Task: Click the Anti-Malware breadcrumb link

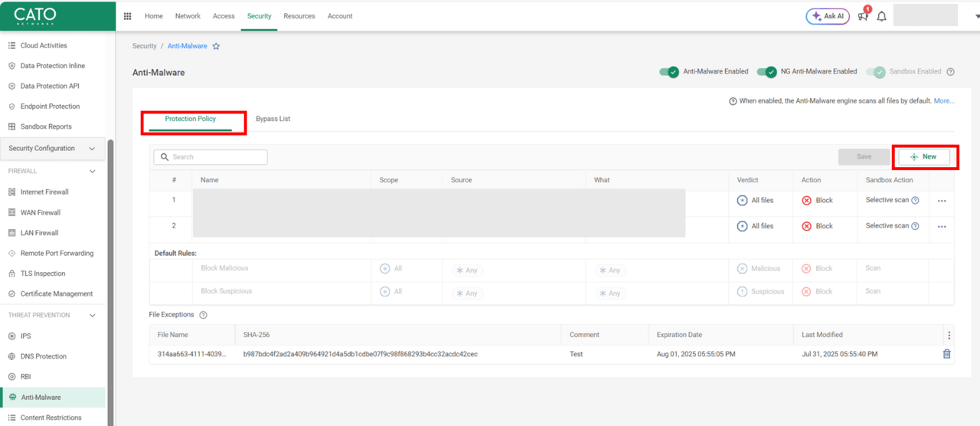Action: pos(187,47)
